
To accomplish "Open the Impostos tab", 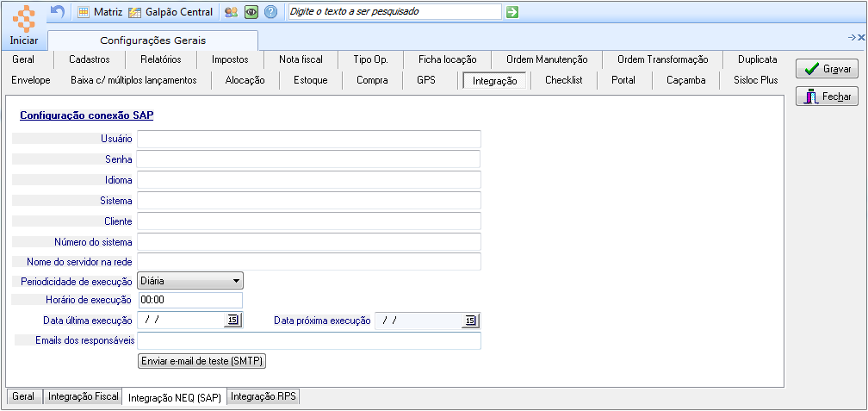I will [x=230, y=59].
